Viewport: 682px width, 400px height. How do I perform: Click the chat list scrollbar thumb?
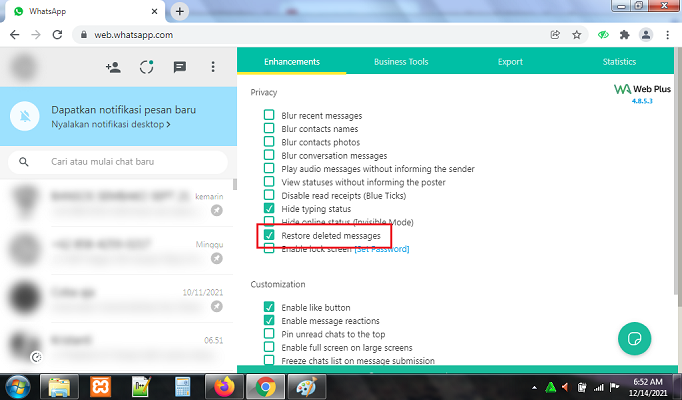click(x=235, y=184)
